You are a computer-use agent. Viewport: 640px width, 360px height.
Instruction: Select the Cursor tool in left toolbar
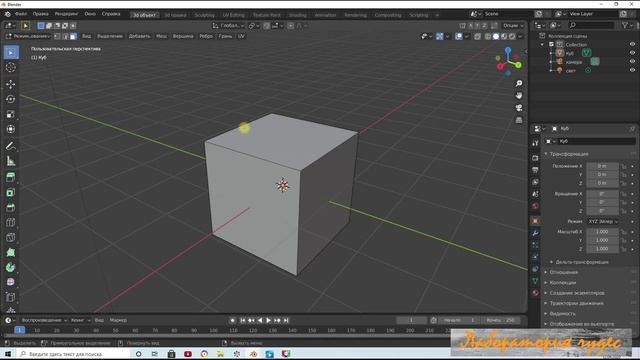point(11,67)
